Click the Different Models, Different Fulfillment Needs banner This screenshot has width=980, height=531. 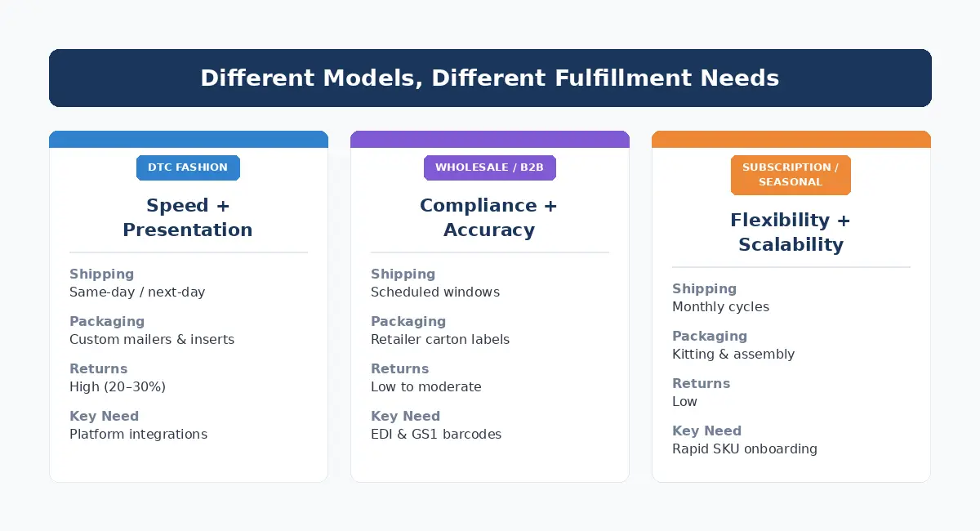click(x=490, y=78)
